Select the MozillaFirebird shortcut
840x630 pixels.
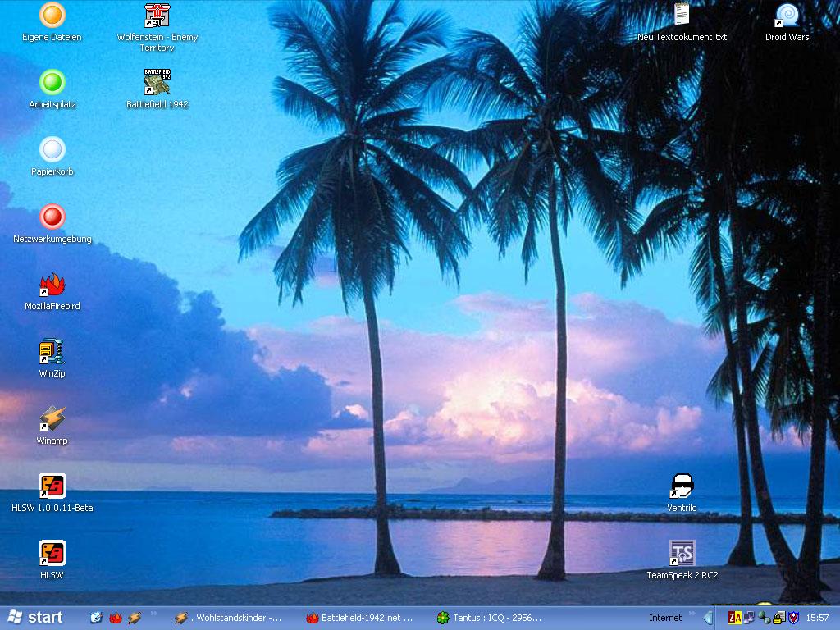tap(52, 285)
